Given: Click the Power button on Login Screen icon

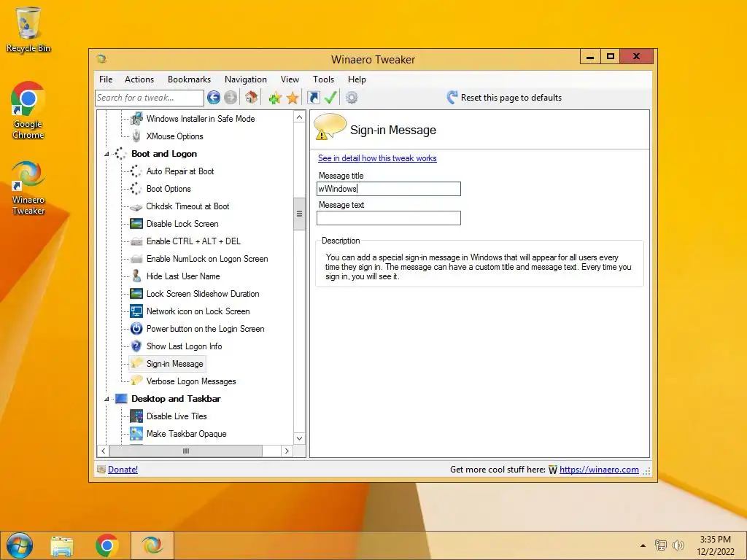Looking at the screenshot, I should point(136,329).
